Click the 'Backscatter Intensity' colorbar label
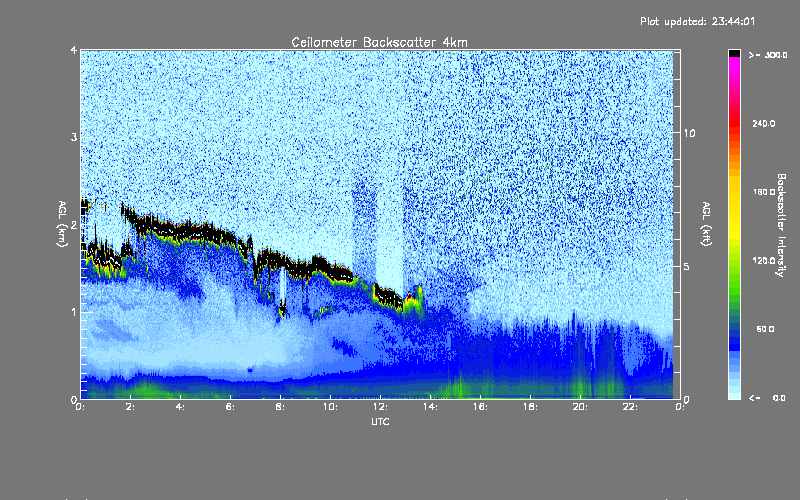This screenshot has height=500, width=800. tap(781, 225)
